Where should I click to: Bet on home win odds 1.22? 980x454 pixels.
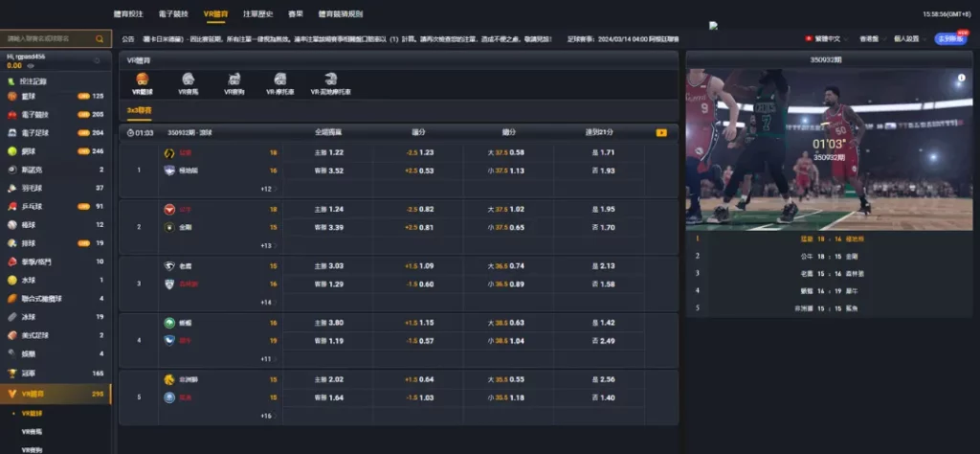coord(328,152)
